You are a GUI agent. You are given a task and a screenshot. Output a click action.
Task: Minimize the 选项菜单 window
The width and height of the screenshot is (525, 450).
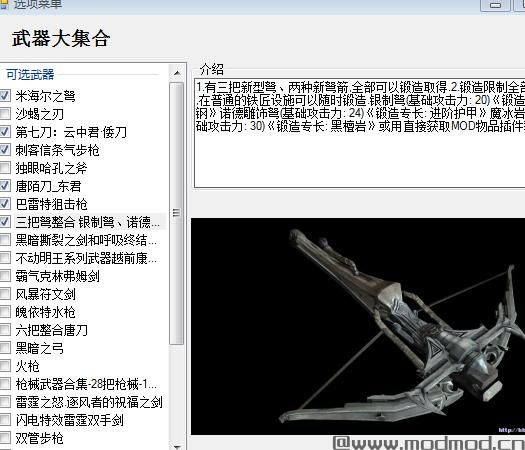(495, 5)
